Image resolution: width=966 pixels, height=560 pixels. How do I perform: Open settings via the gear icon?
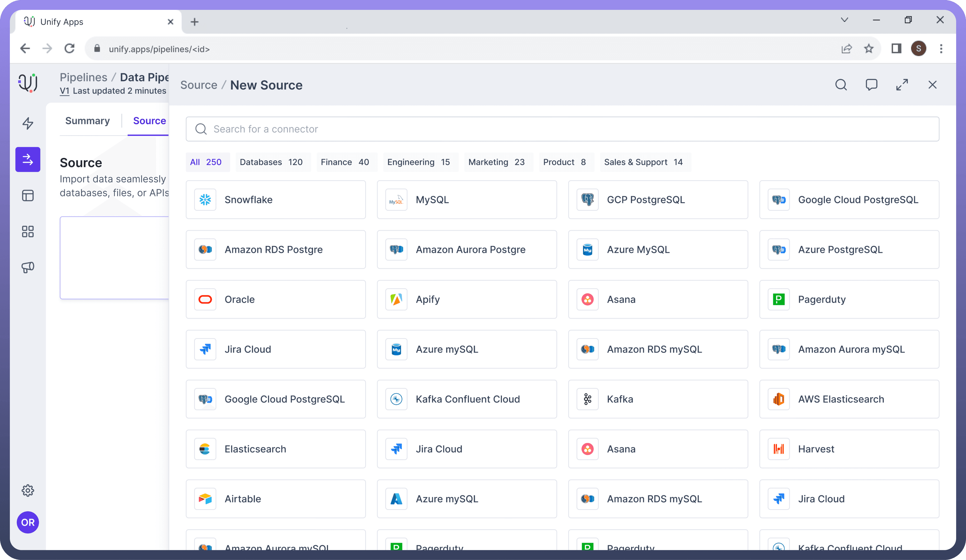coord(28,490)
